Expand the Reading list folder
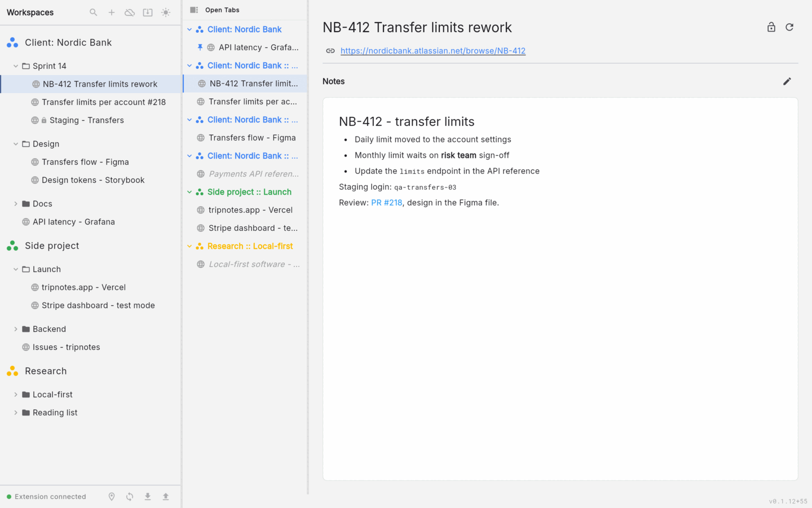This screenshot has height=508, width=812. click(16, 413)
